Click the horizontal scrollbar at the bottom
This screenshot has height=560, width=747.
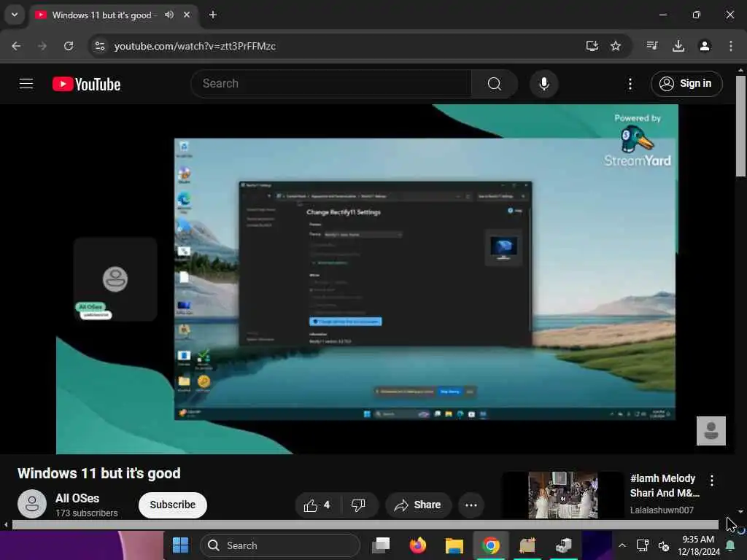click(365, 525)
